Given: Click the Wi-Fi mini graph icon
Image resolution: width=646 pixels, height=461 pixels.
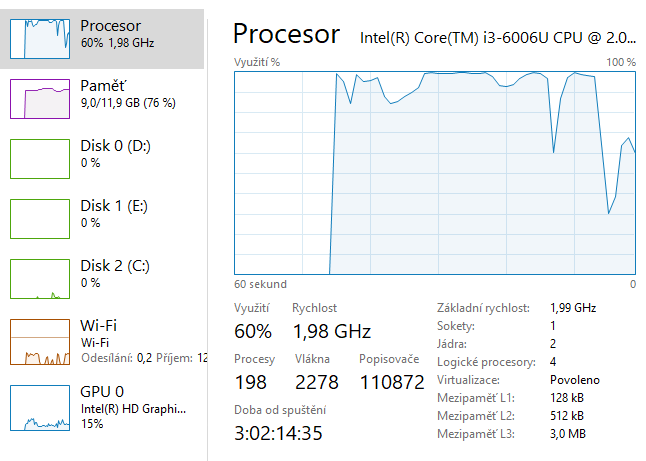Looking at the screenshot, I should point(40,342).
